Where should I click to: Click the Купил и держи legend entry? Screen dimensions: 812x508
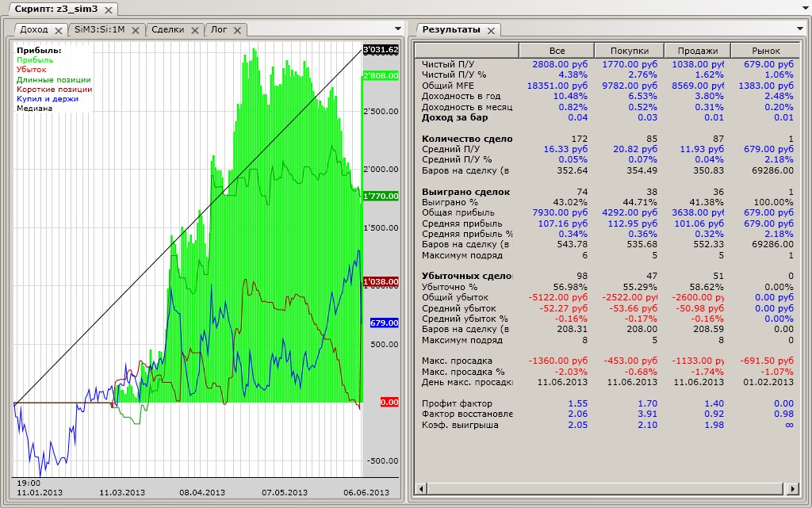tap(48, 99)
